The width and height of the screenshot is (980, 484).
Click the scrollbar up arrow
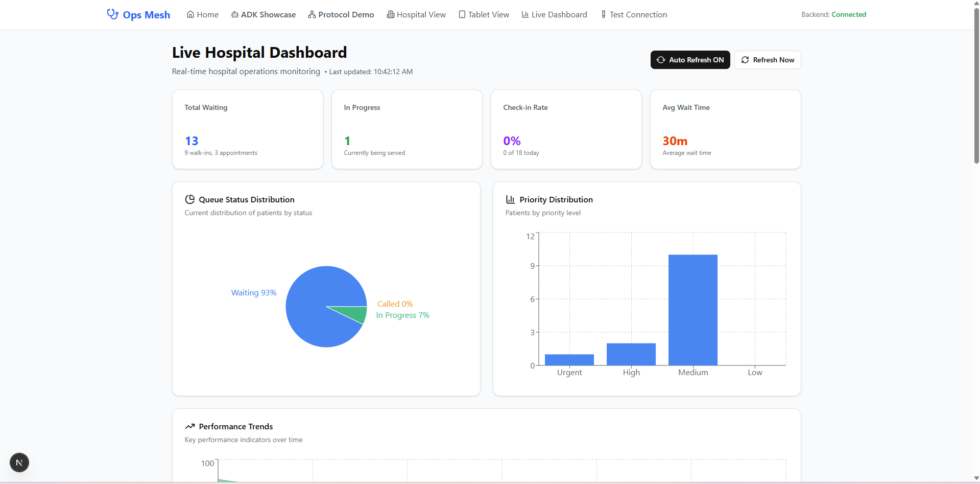click(976, 3)
